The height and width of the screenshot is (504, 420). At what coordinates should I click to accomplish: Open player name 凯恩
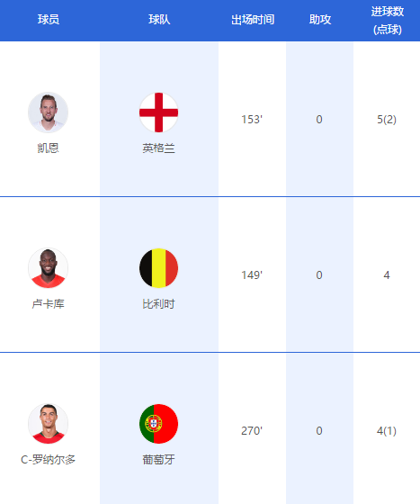(x=49, y=148)
